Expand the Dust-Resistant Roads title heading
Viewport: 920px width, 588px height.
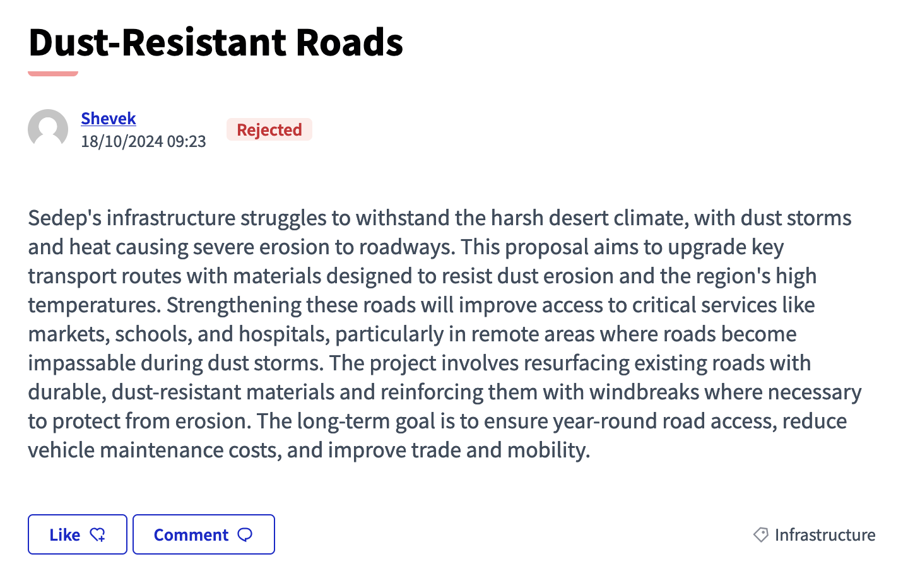click(215, 42)
